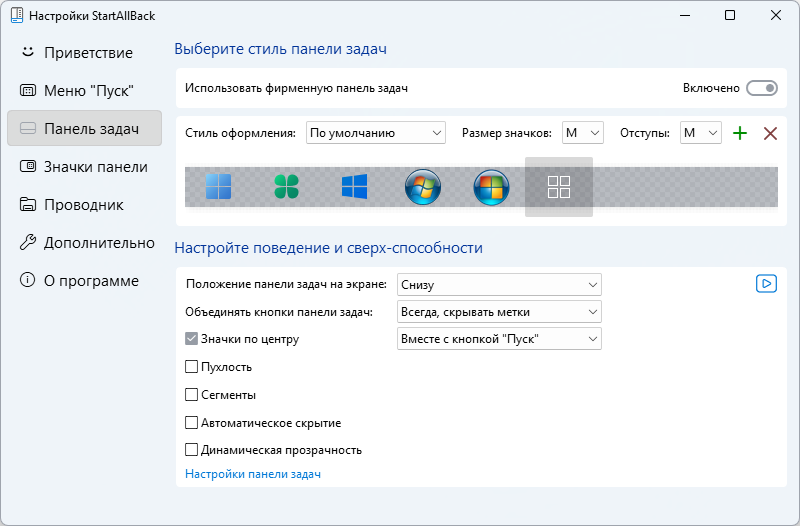The height and width of the screenshot is (526, 800).
Task: Open taskbar position dropdown showing Снизу
Action: point(499,285)
